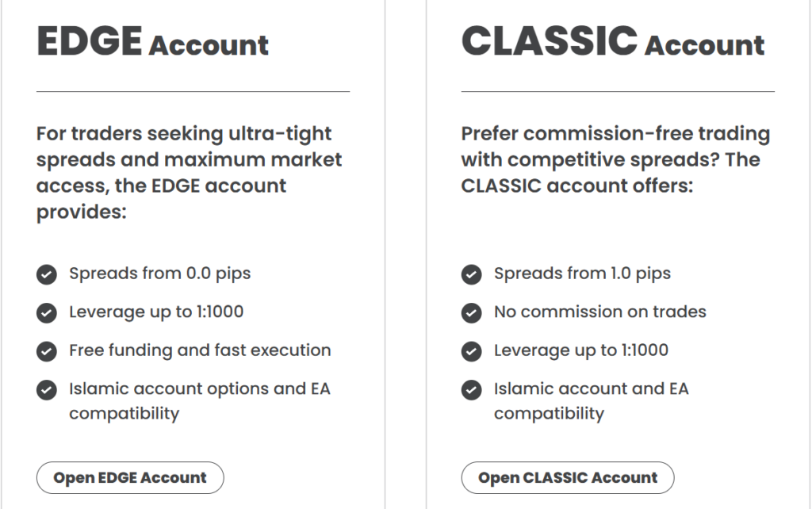Image resolution: width=812 pixels, height=509 pixels.
Task: Click 'Islamic account options and EA compatibility' text
Action: (x=198, y=400)
